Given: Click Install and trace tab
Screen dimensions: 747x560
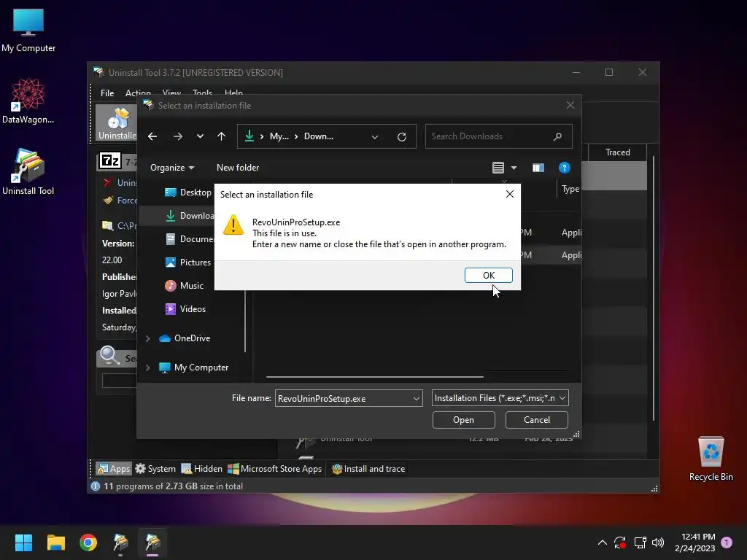Looking at the screenshot, I should tap(368, 469).
